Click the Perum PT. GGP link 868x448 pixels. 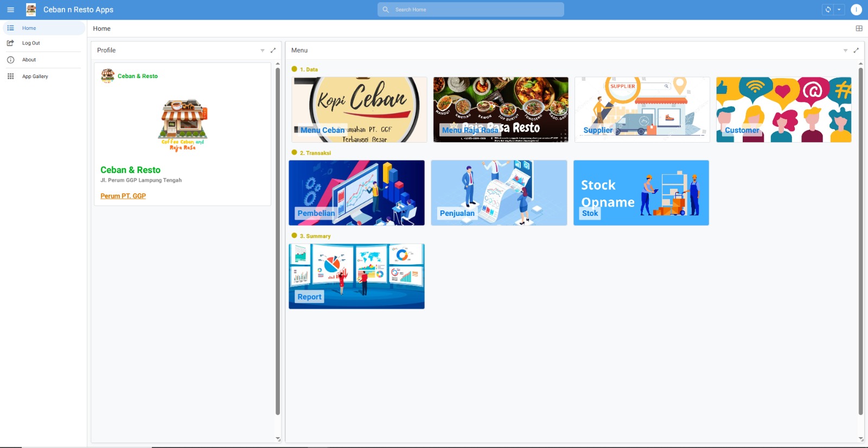(123, 196)
